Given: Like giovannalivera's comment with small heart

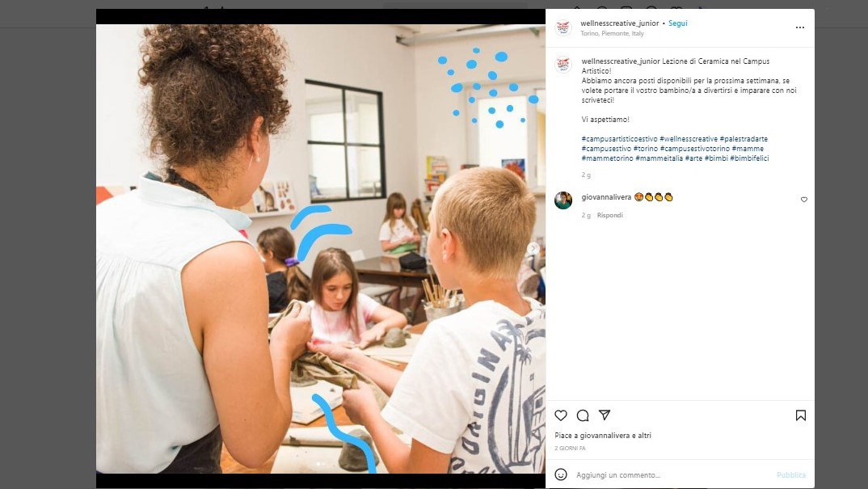Looking at the screenshot, I should click(x=804, y=200).
